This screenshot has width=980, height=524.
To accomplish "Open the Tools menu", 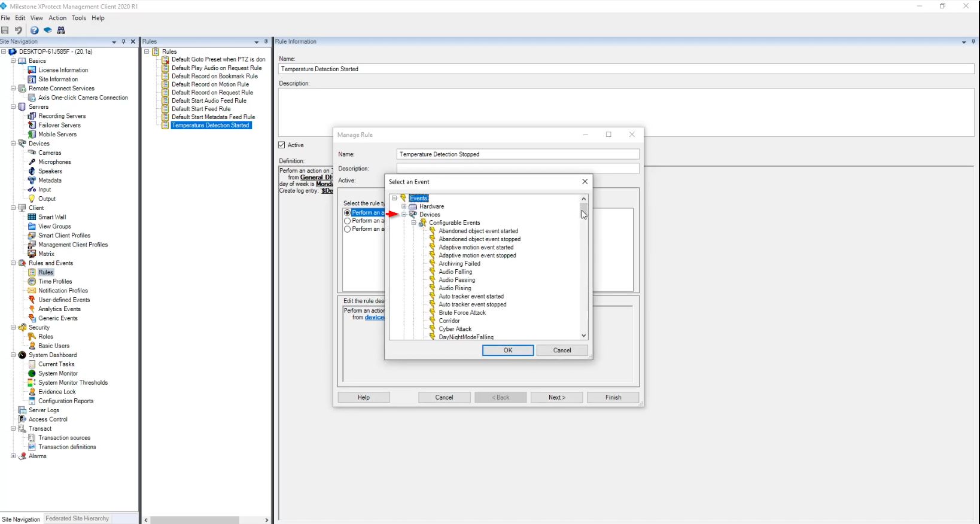I will click(78, 18).
